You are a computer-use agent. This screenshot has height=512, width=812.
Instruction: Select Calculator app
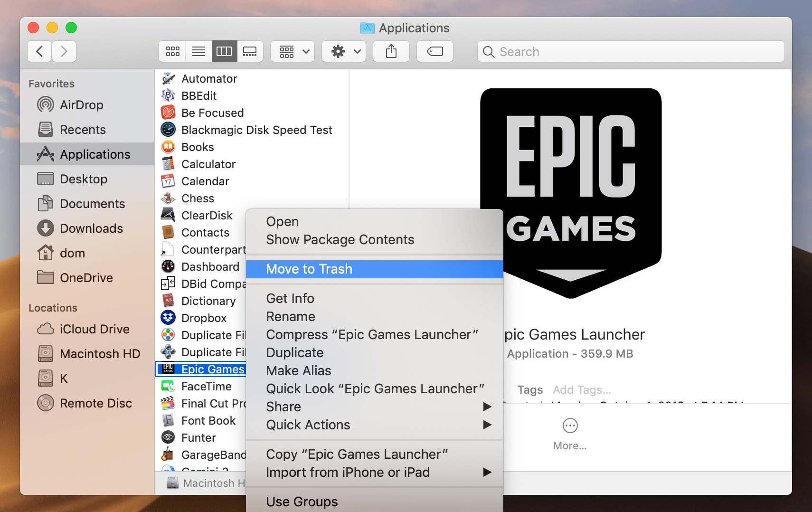[252, 164]
